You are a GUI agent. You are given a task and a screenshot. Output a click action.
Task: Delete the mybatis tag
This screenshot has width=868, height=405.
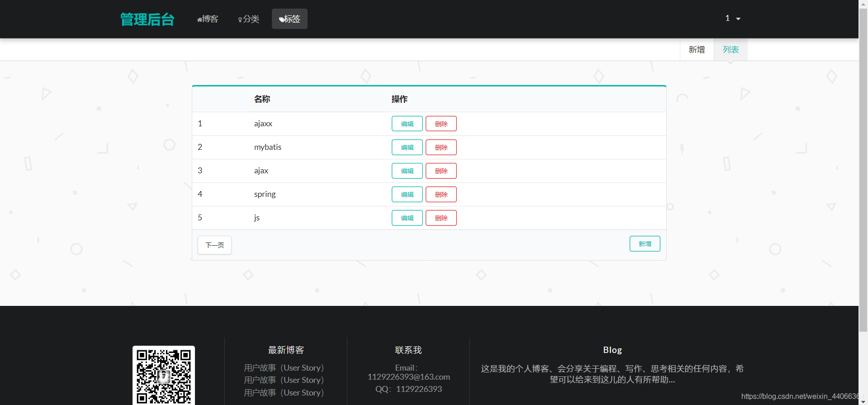441,147
